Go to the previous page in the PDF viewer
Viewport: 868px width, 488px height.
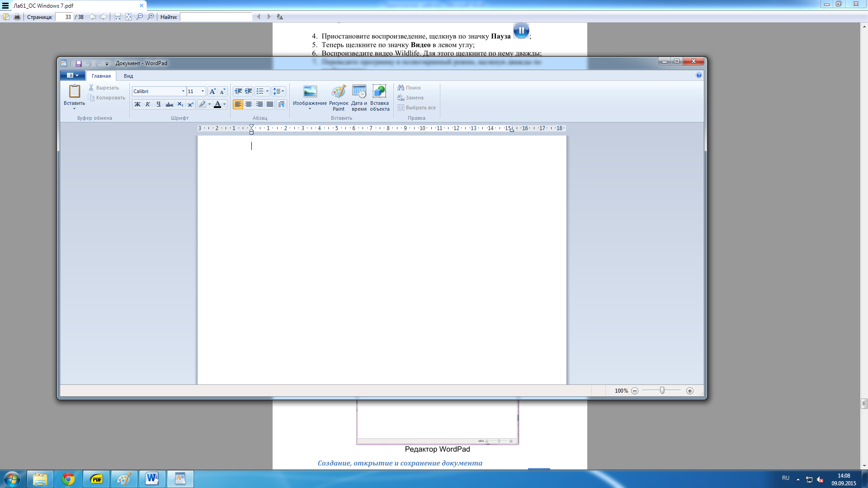tap(92, 17)
